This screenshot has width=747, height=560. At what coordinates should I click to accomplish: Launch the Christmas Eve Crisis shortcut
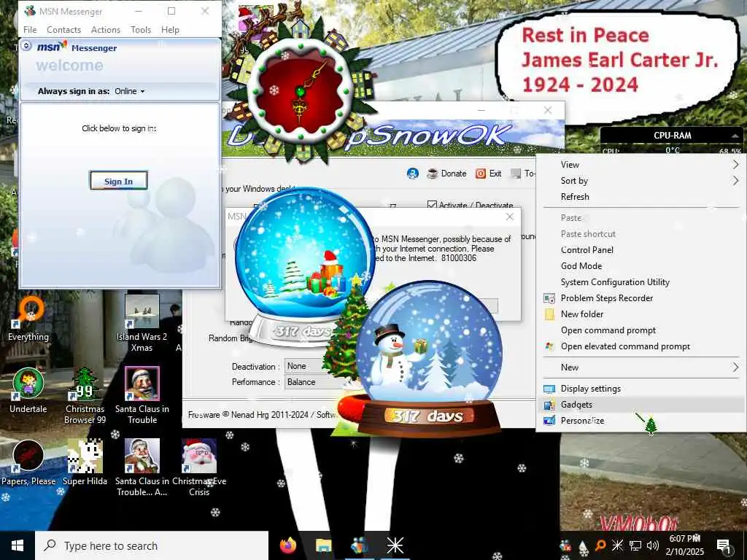pos(199,467)
